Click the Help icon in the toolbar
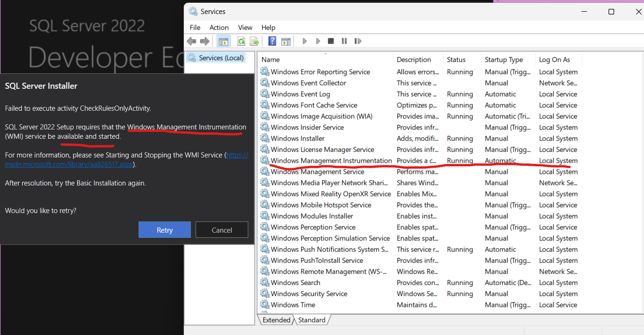The height and width of the screenshot is (335, 644). [272, 41]
